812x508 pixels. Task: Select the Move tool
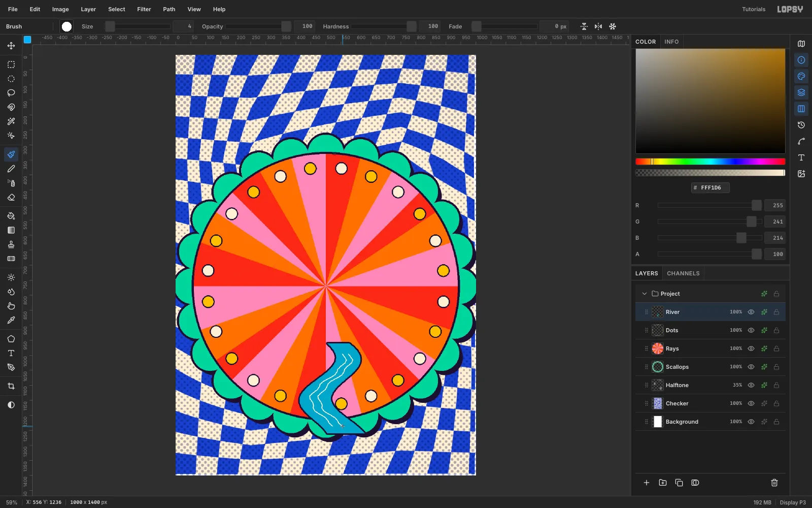click(11, 46)
